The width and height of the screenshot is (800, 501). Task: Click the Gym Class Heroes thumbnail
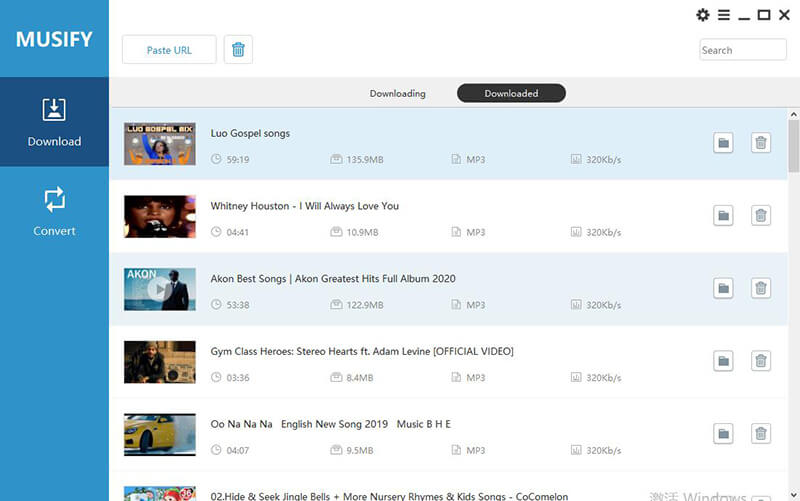coord(160,362)
